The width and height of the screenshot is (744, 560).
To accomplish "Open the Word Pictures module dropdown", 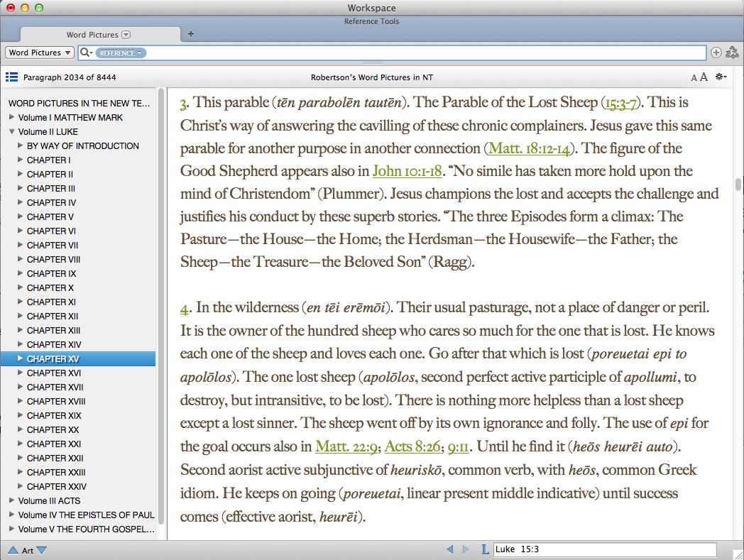I will (x=39, y=53).
